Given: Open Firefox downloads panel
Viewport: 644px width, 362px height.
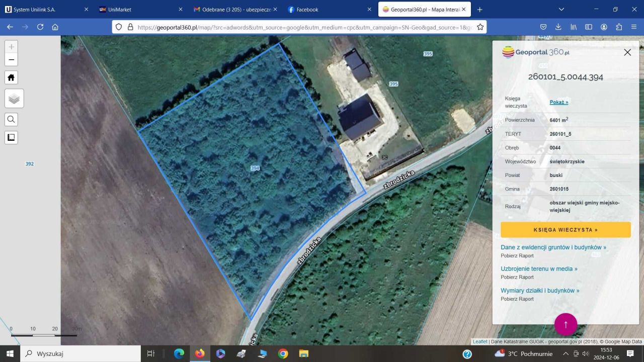Looking at the screenshot, I should click(x=558, y=27).
